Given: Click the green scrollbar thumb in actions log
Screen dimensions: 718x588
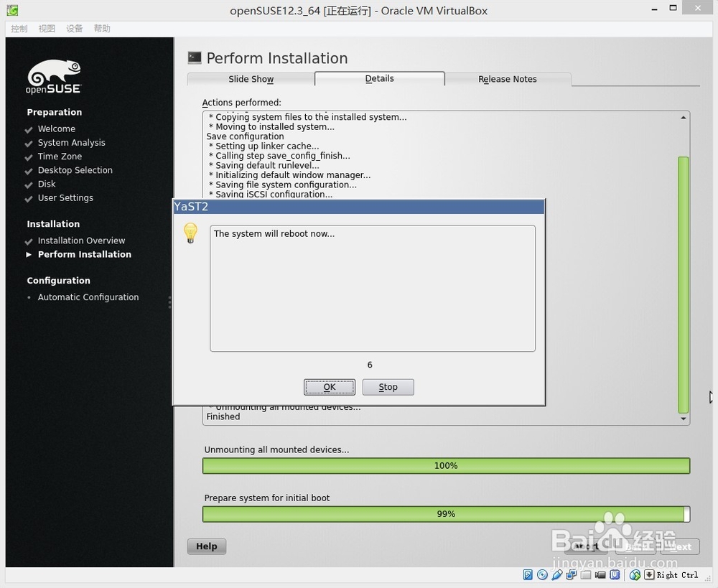Looking at the screenshot, I should 684,285.
